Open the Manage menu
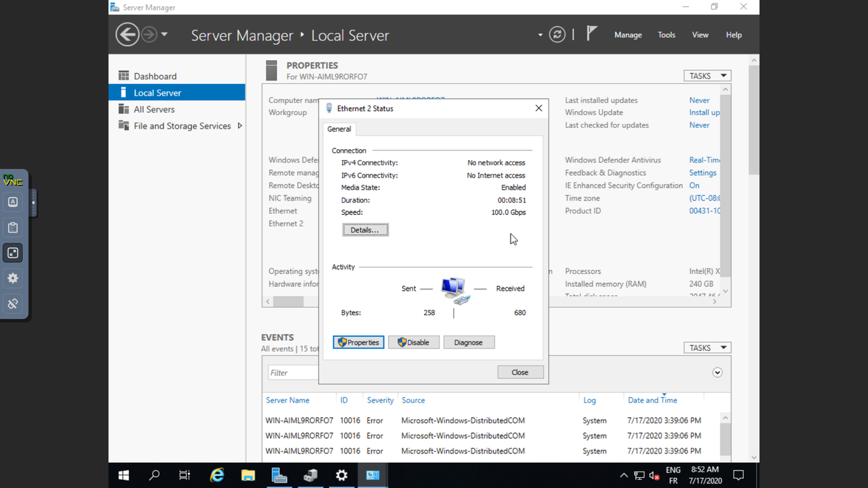The width and height of the screenshot is (868, 488). click(628, 35)
